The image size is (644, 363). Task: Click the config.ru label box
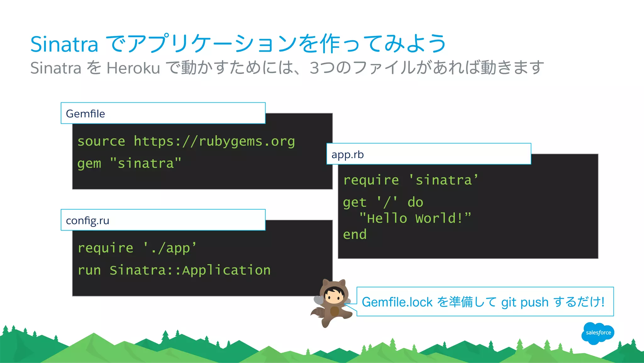coord(163,220)
